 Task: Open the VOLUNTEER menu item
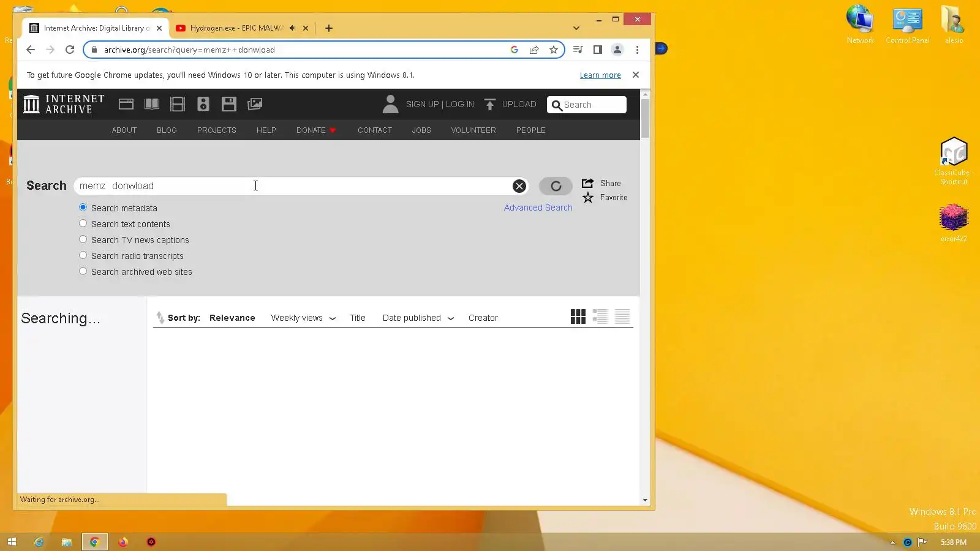(x=473, y=130)
